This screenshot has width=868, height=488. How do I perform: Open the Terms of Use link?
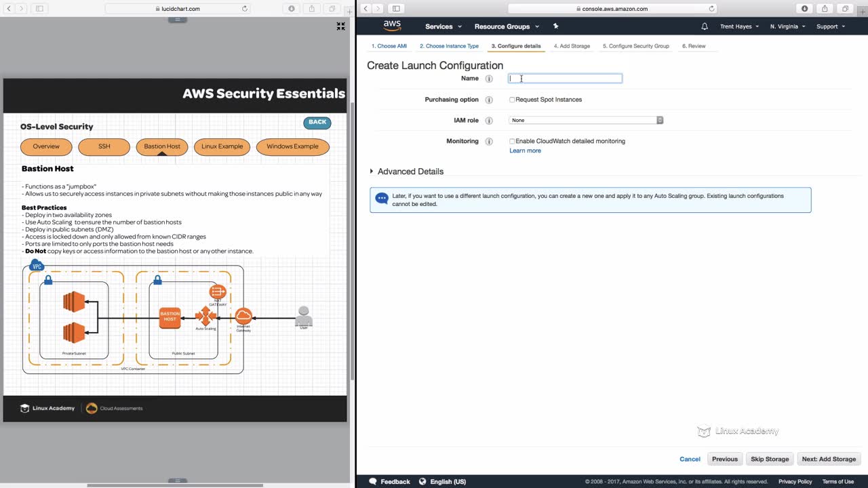point(838,482)
